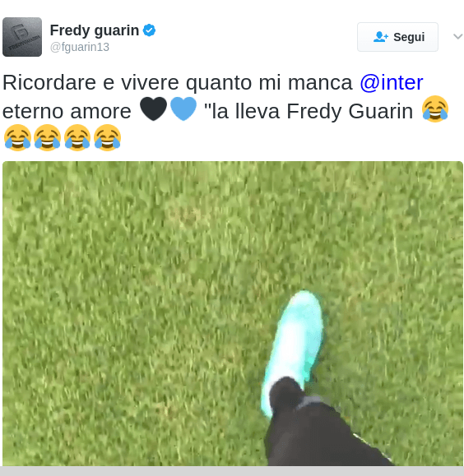Click the fourth laughing emoji on last line

107,137
